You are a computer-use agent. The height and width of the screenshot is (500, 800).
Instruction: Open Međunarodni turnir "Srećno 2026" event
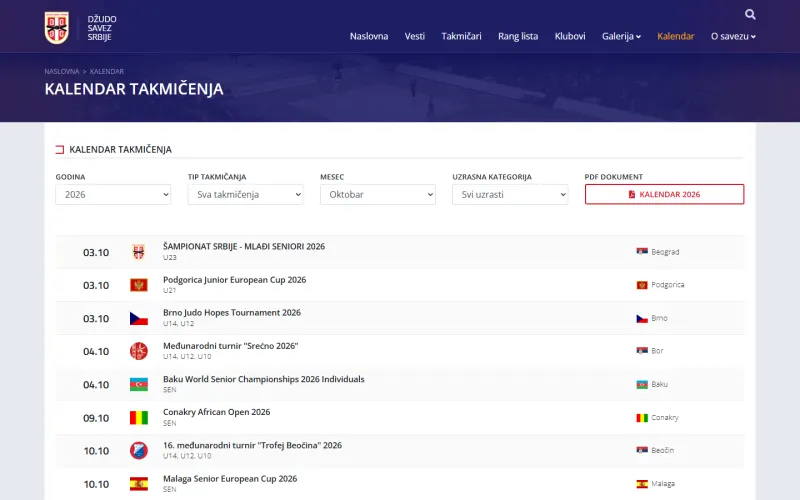(231, 346)
